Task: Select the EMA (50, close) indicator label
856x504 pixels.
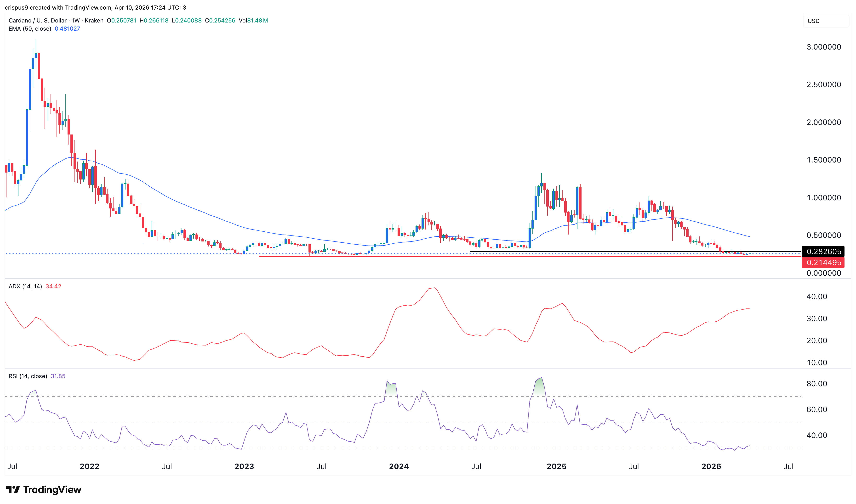Action: click(x=31, y=28)
